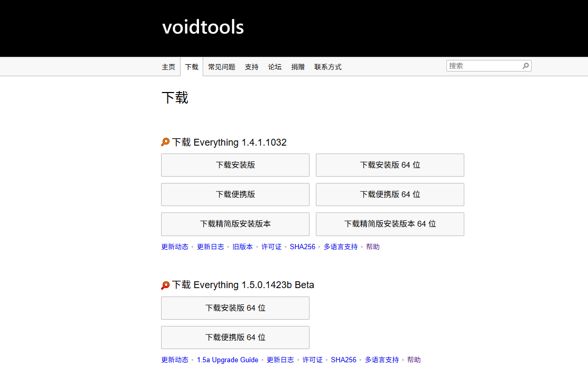The width and height of the screenshot is (588, 388).
Task: Open 许可证 link under version 1.4.1.1032
Action: (272, 247)
